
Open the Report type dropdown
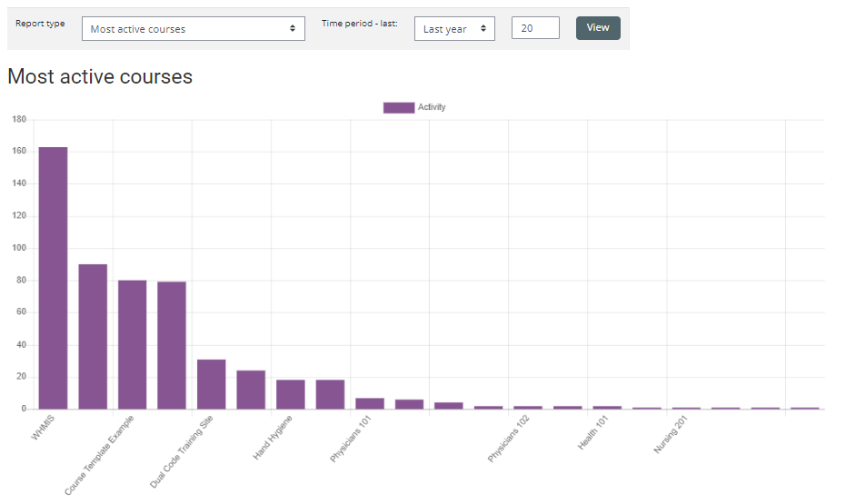click(193, 29)
